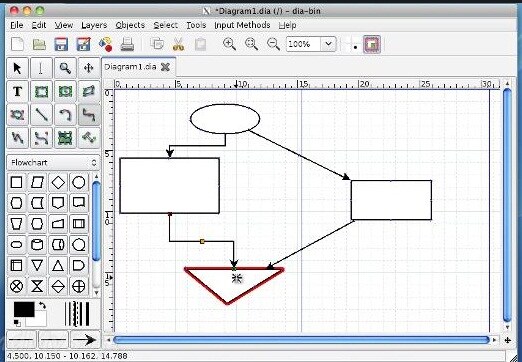The width and height of the screenshot is (522, 362).
Task: Select the Polygon drawing tool
Action: point(89,91)
